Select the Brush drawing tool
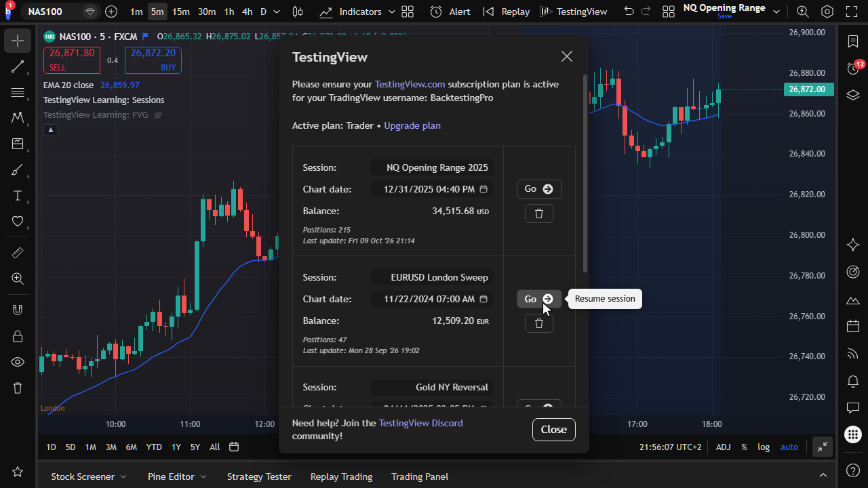Image resolution: width=868 pixels, height=488 pixels. click(x=18, y=169)
